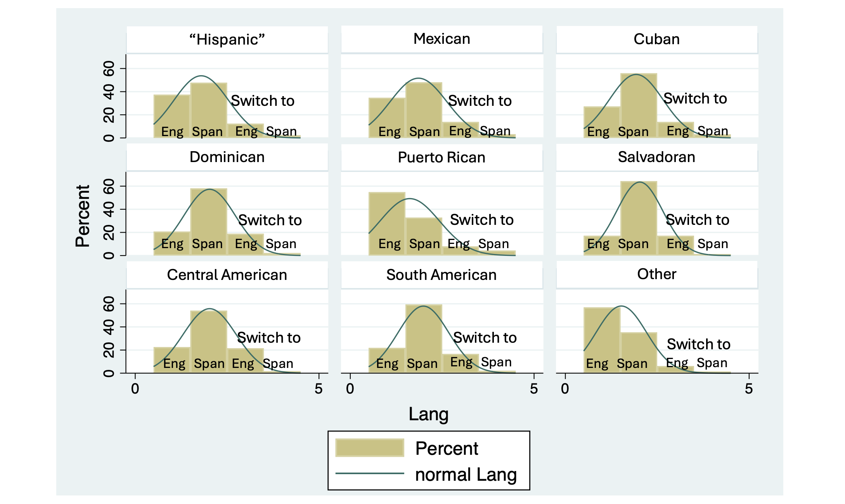The width and height of the screenshot is (845, 504).
Task: Click the tallest Span bar in Salvadoran chart
Action: point(639,218)
